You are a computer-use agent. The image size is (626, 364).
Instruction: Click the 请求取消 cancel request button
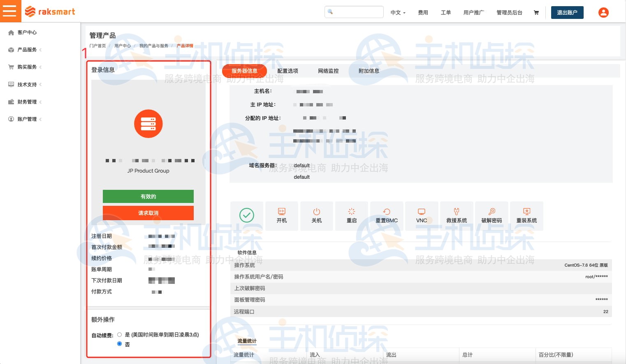148,213
